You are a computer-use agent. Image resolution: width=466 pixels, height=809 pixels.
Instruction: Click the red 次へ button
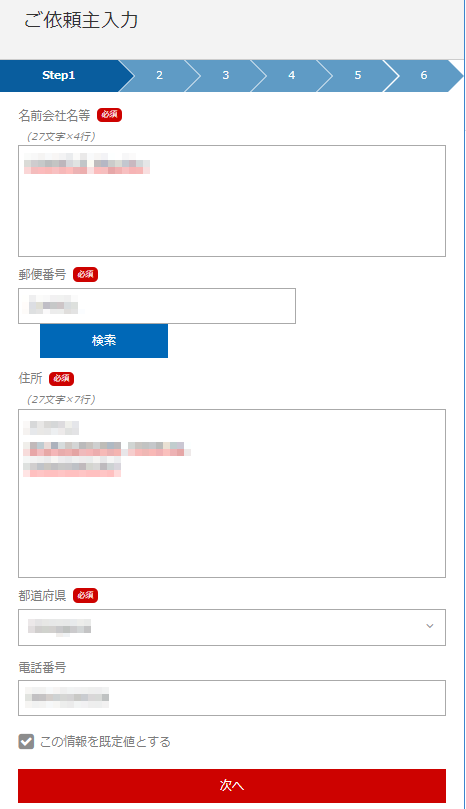(x=232, y=786)
